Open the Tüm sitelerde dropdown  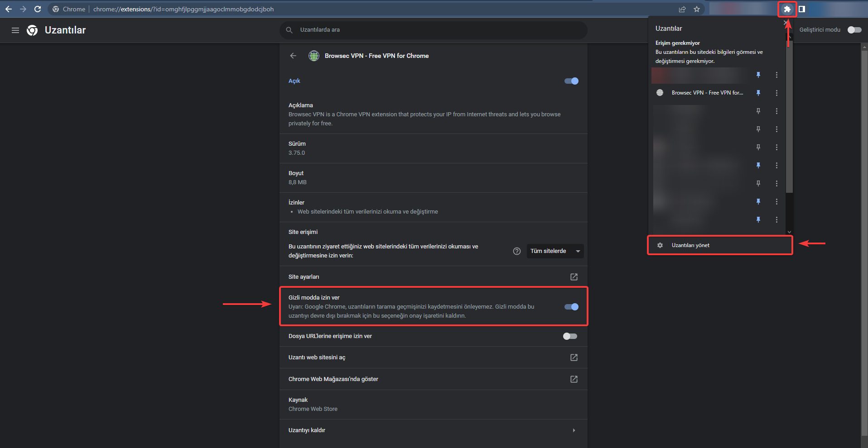555,251
